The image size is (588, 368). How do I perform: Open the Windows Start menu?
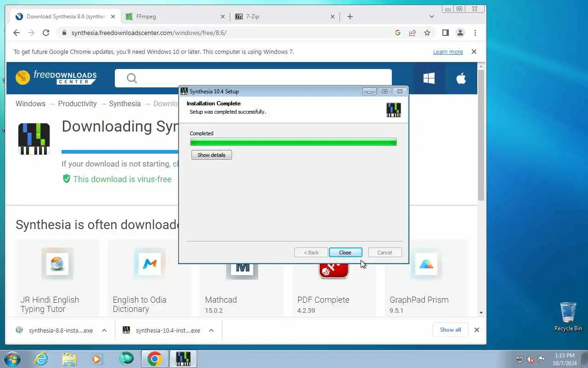point(12,359)
